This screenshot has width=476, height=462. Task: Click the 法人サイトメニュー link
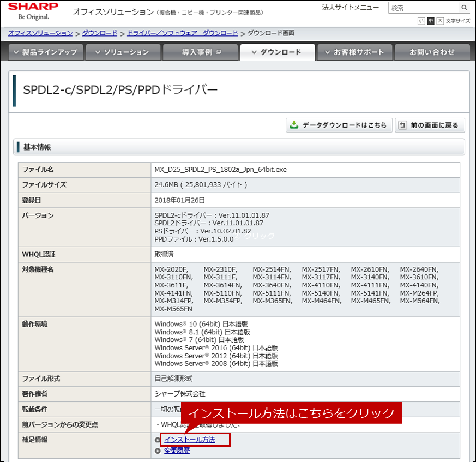(x=350, y=8)
